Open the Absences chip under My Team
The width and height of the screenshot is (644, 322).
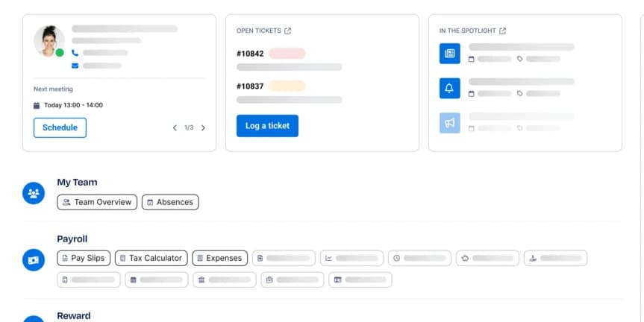[x=170, y=202]
